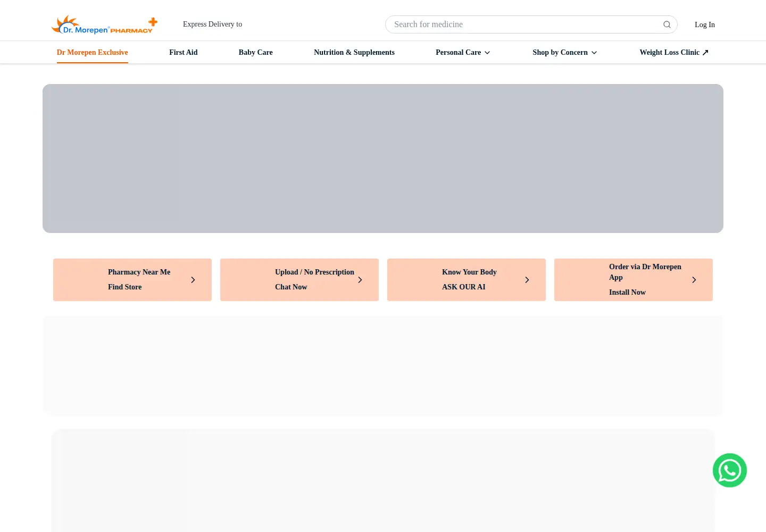Click Chat Now text

coord(291,287)
